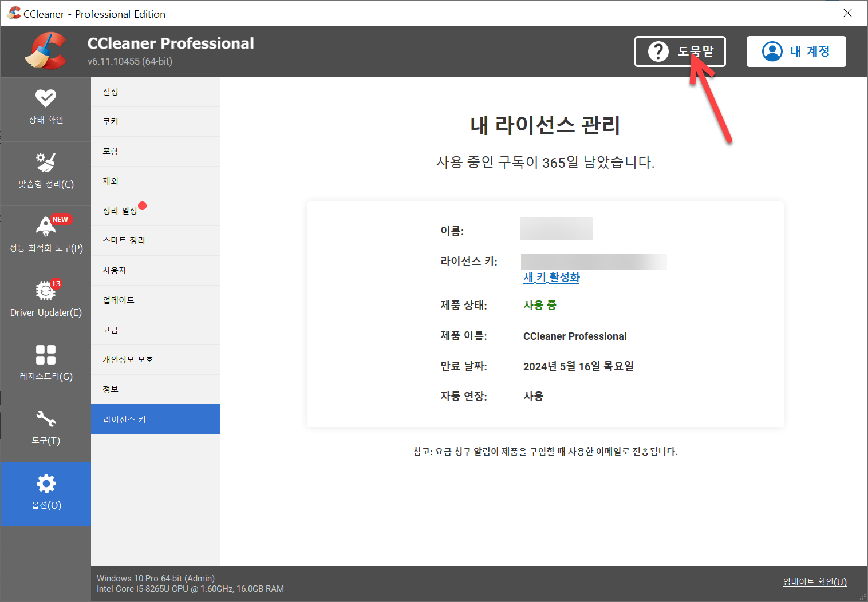Image resolution: width=868 pixels, height=602 pixels.
Task: Select 라이선스 키 license key item
Action: click(x=155, y=419)
